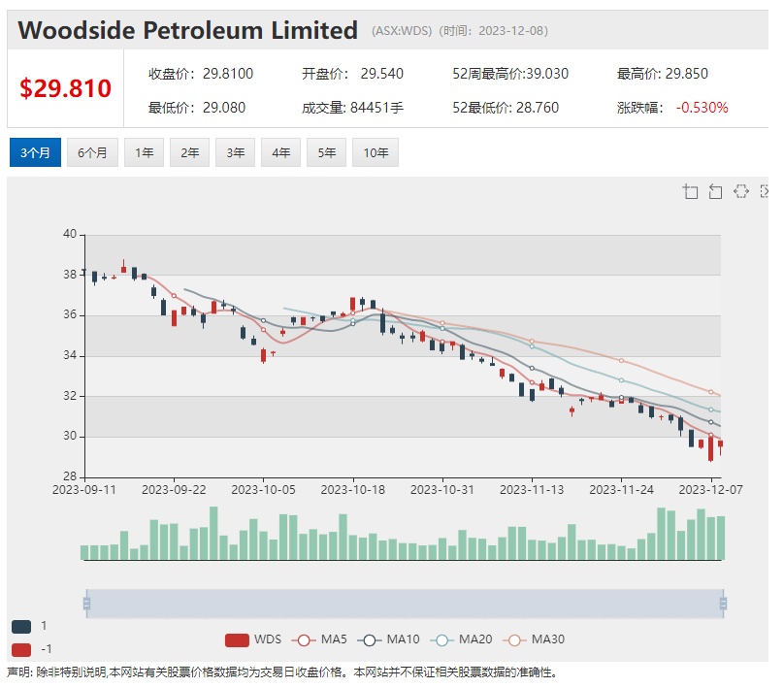Click the restore chart icon with circular arrows
The image size is (784, 688).
[x=741, y=191]
